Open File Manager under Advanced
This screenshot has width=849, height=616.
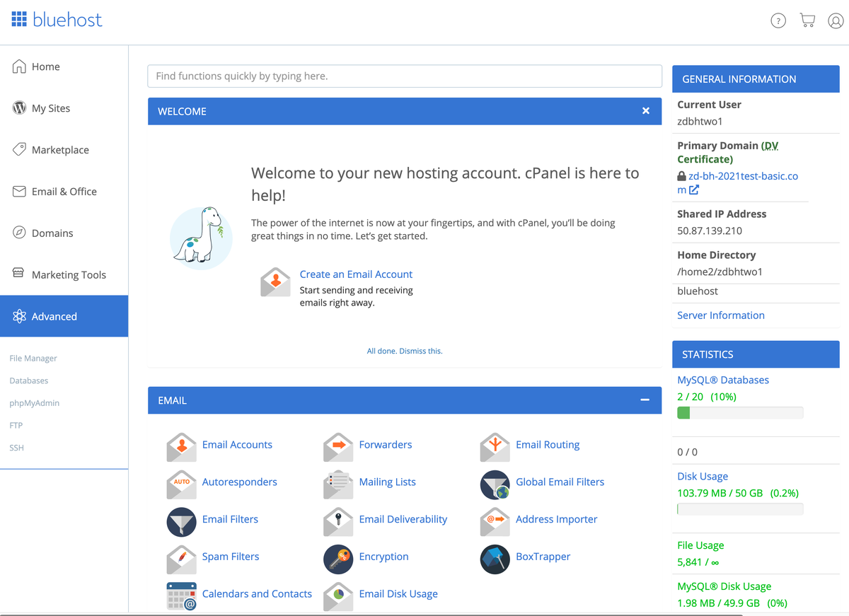(33, 359)
